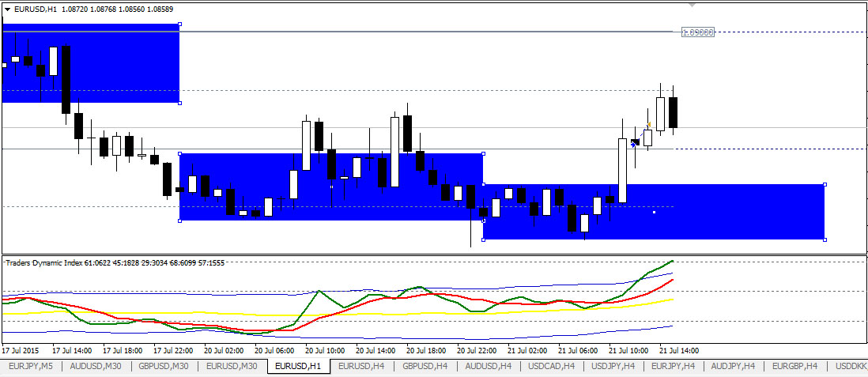Screen dimensions: 868x377
Task: Click the gray chart shift triangle marker
Action: (x=692, y=5)
